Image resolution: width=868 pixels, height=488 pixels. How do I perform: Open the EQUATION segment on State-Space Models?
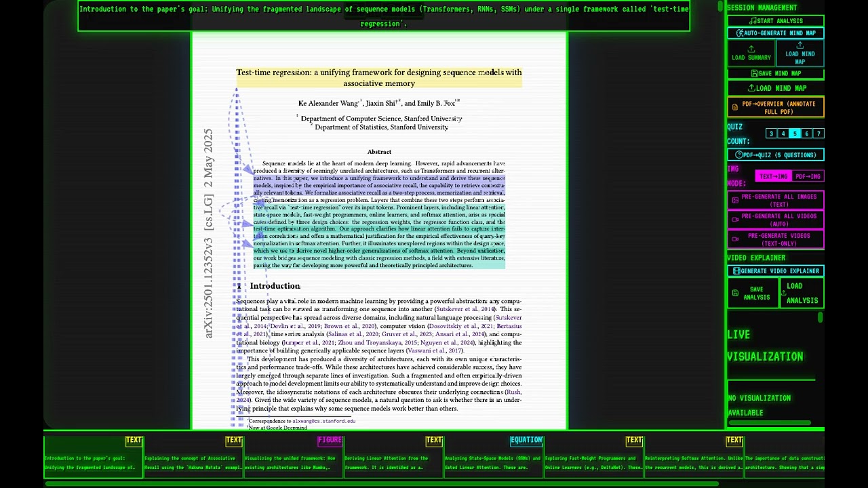494,456
